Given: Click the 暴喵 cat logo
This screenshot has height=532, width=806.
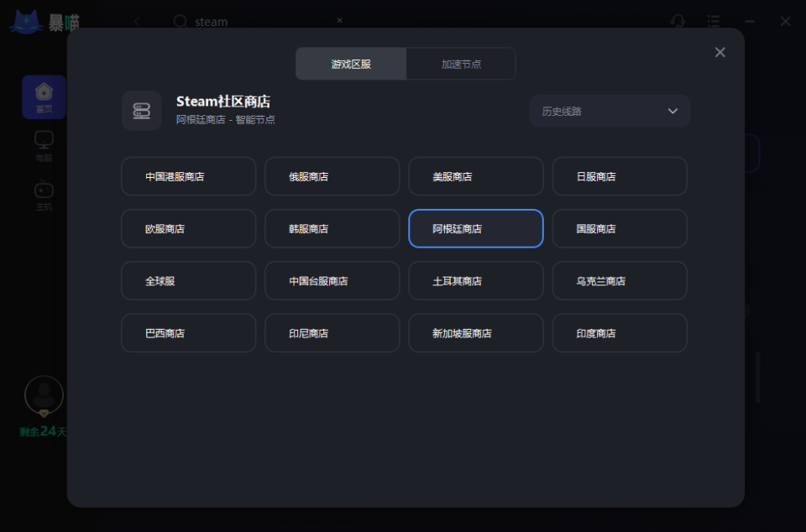Looking at the screenshot, I should [26, 22].
